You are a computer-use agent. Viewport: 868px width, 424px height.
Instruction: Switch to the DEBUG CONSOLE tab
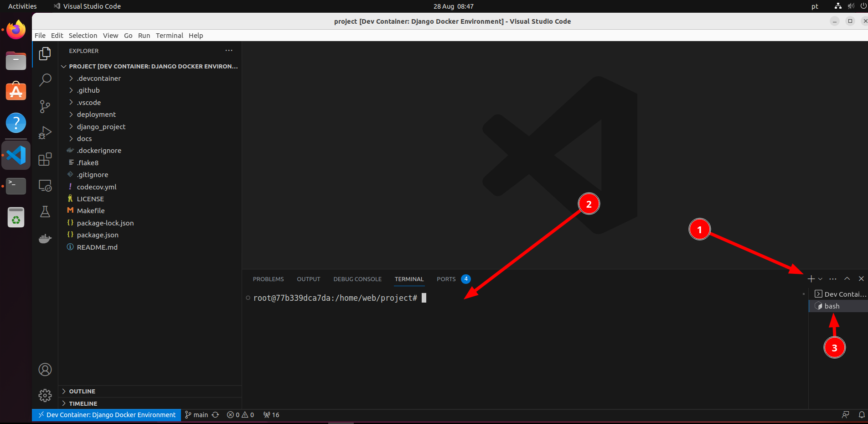pos(357,279)
